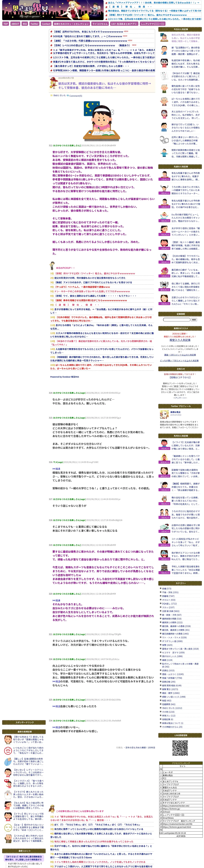Open ranking entry にゅーれす
The width and height of the screenshot is (204, 868).
(x=168, y=772)
